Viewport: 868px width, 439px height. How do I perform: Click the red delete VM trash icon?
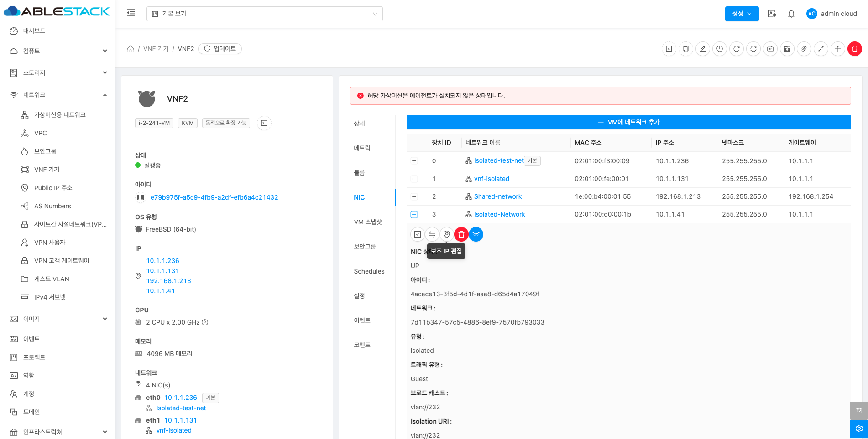point(854,49)
